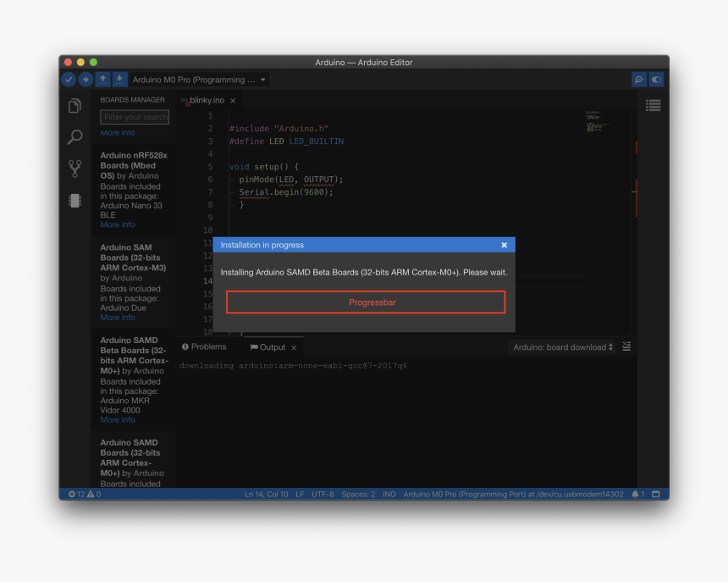Click the void setup() code line
This screenshot has height=582, width=728.
pyautogui.click(x=264, y=167)
